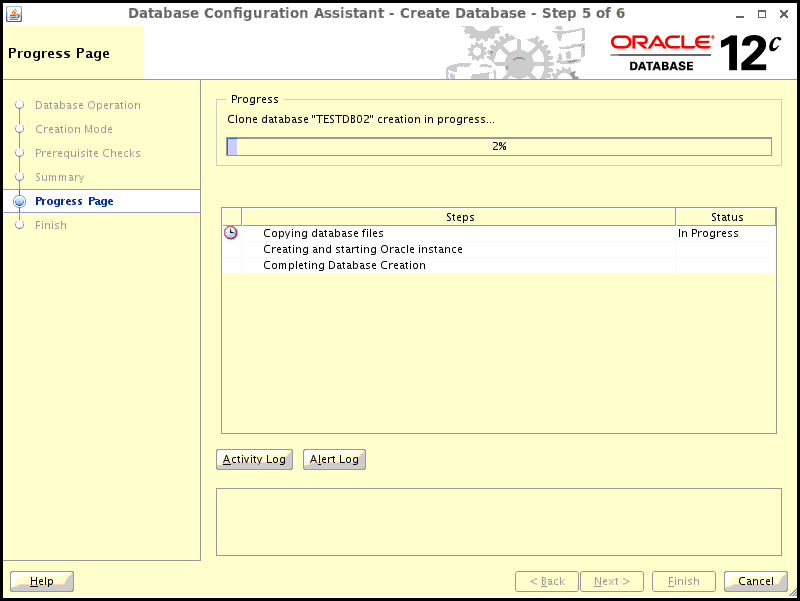Open the Alert Log
Viewport: 800px width, 601px height.
point(334,459)
